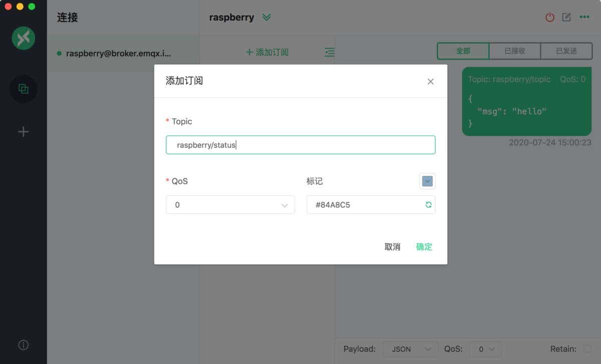The image size is (601, 364).
Task: Close the 添加订阅 dialog with the X
Action: point(430,81)
